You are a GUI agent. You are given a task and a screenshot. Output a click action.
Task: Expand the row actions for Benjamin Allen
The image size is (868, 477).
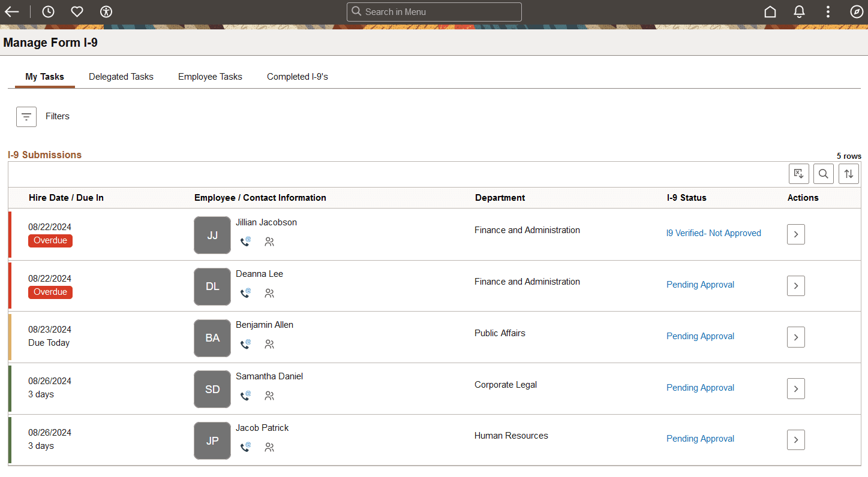coord(795,337)
